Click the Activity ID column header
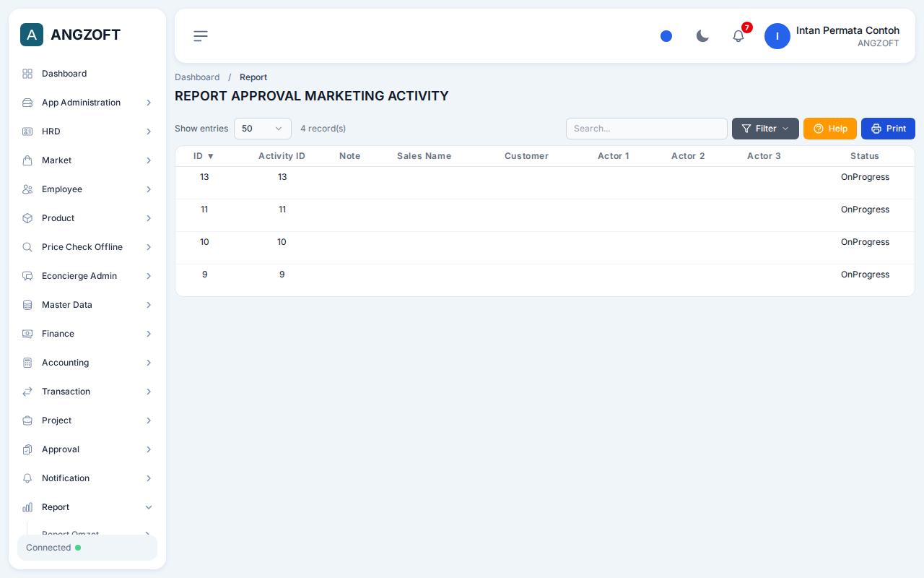The height and width of the screenshot is (578, 924). (282, 156)
